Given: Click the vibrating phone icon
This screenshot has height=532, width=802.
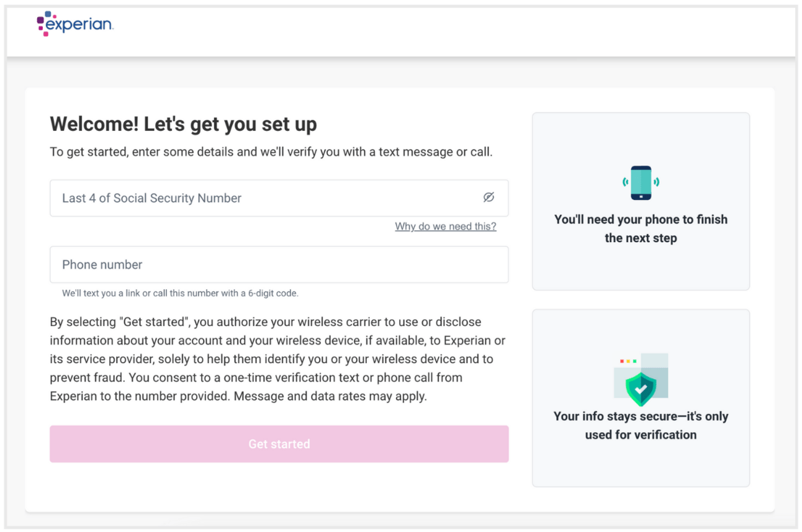Looking at the screenshot, I should coord(641,183).
